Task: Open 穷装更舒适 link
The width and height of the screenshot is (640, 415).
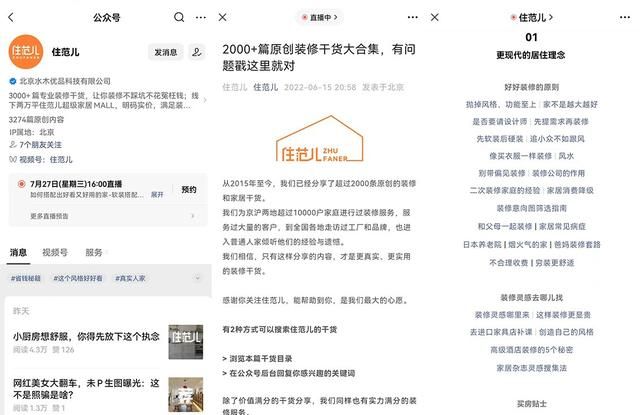Action: 555,262
